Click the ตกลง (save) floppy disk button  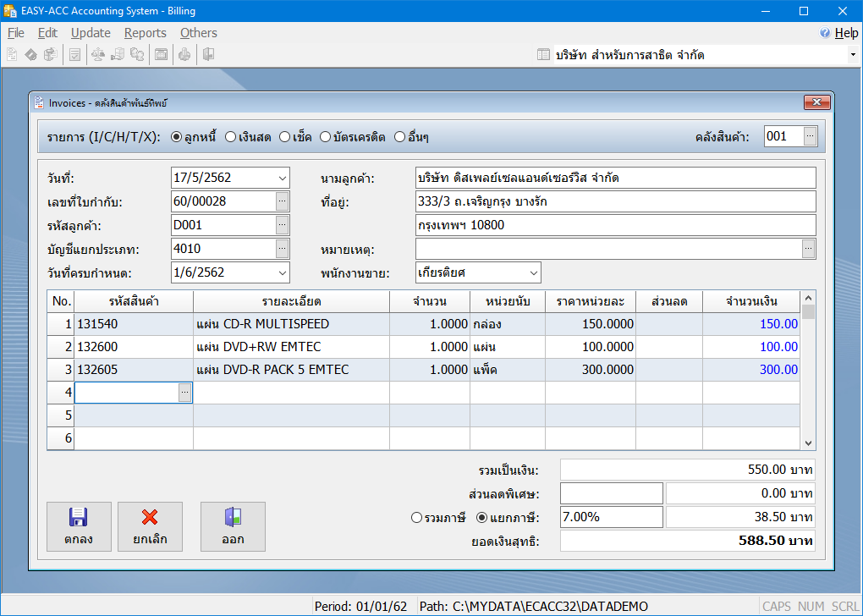79,526
